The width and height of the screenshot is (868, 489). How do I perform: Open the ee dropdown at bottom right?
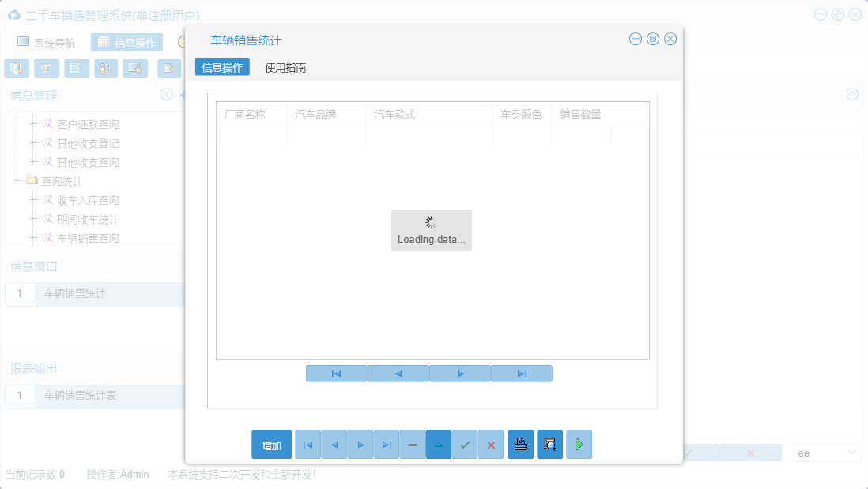tap(826, 452)
